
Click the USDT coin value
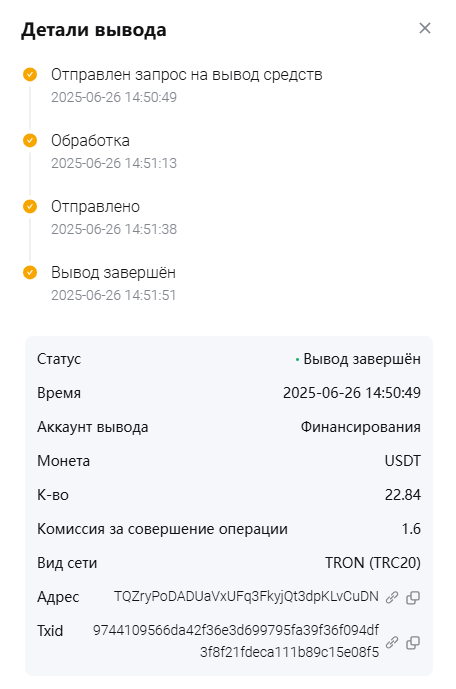pos(403,461)
